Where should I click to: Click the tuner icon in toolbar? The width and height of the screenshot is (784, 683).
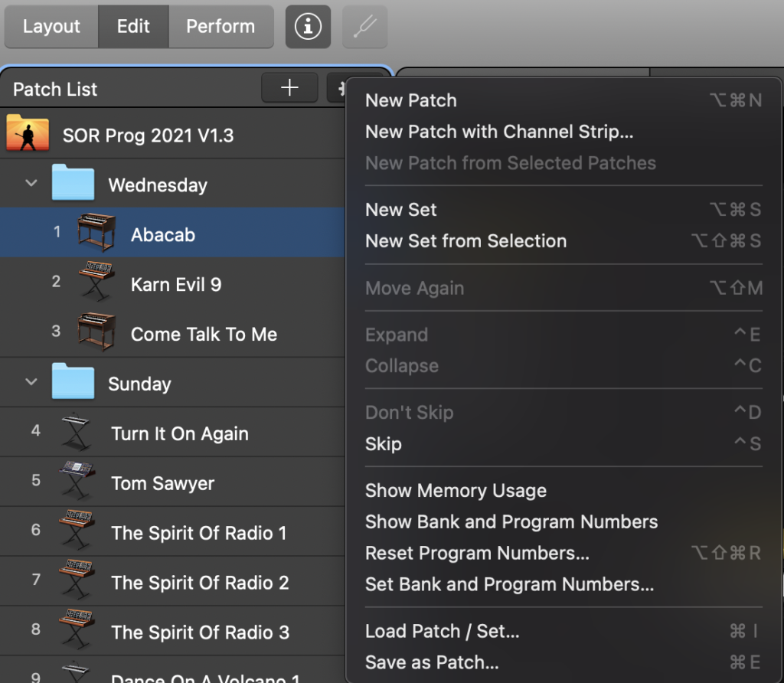(364, 27)
